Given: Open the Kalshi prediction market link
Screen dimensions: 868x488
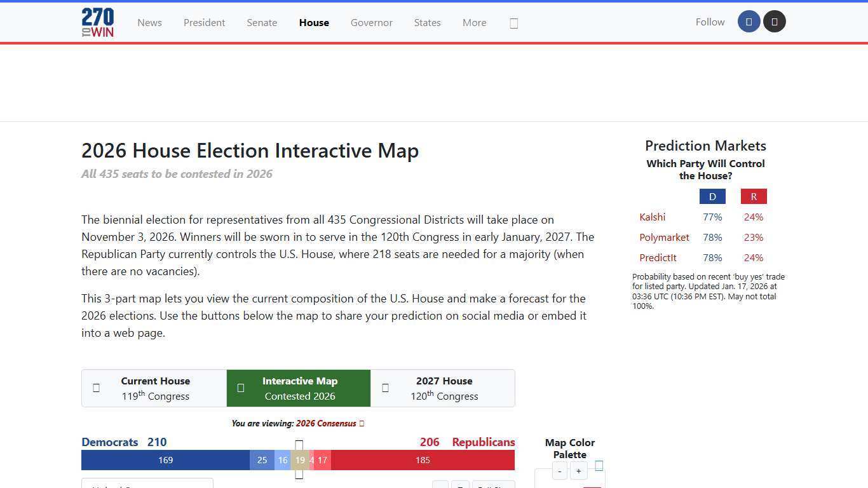Looking at the screenshot, I should [x=652, y=217].
